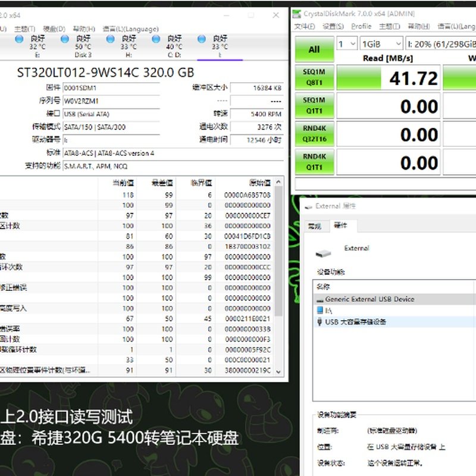Click the power on hours value 12546

257,140
